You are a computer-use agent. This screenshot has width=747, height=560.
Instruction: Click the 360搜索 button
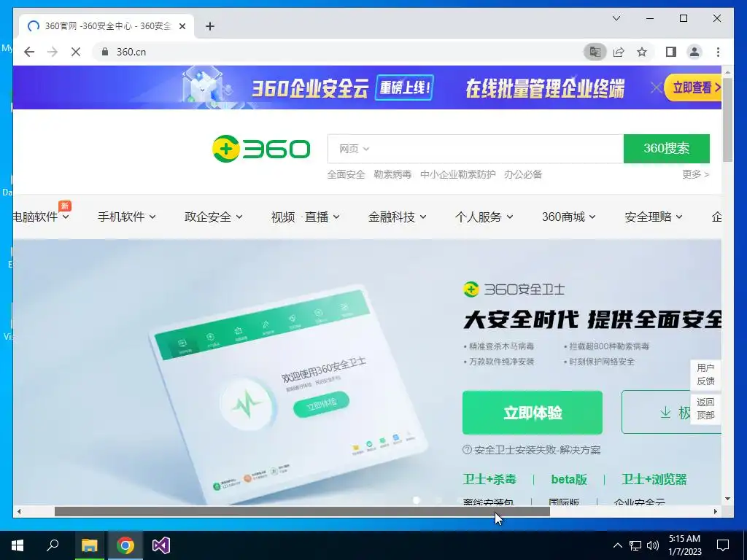coord(667,149)
